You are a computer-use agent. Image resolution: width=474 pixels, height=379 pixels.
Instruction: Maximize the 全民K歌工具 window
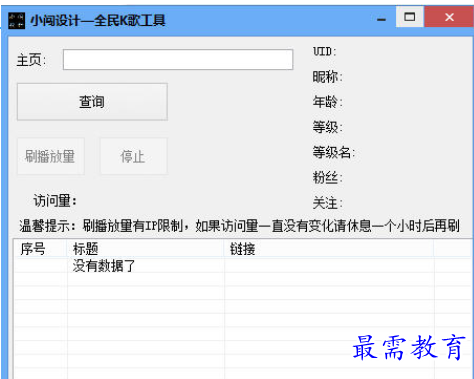[410, 17]
